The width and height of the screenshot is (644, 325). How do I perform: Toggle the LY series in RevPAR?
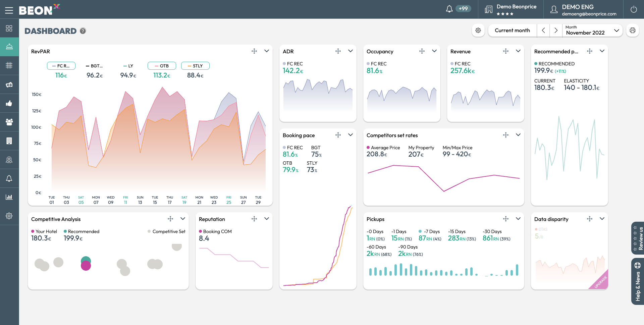point(128,66)
